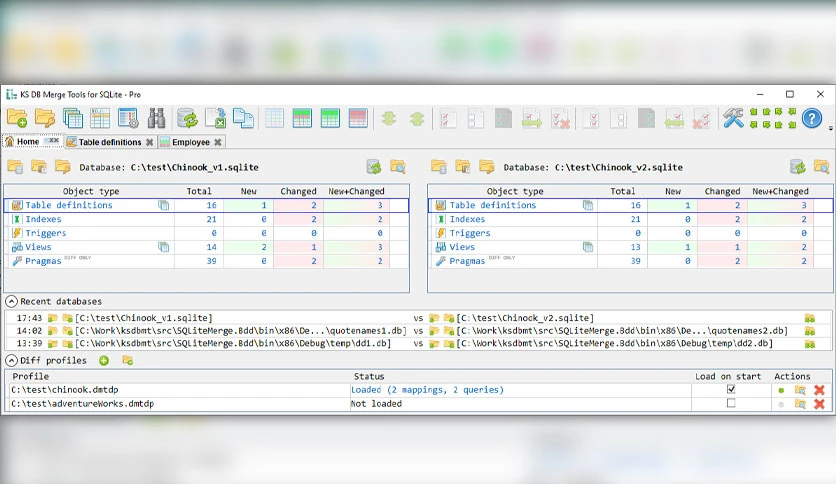Delete the chinook.dmtdp profile with red X
This screenshot has height=484, width=836.
click(819, 390)
